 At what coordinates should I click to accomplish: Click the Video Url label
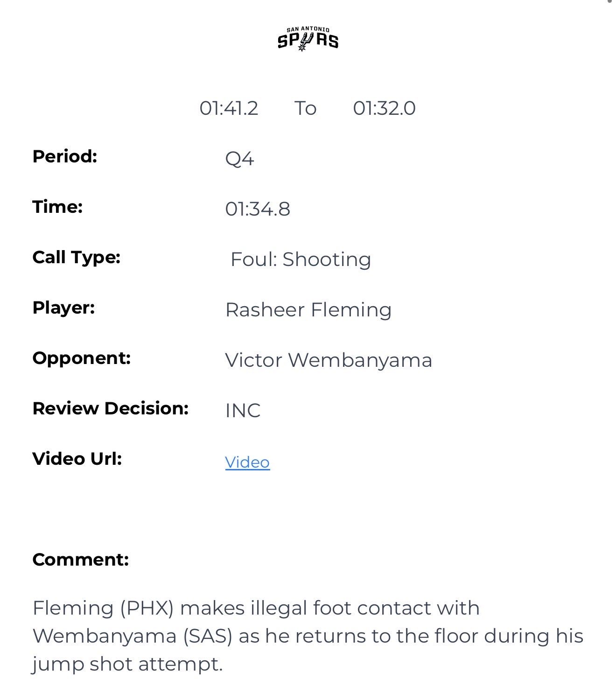click(77, 459)
